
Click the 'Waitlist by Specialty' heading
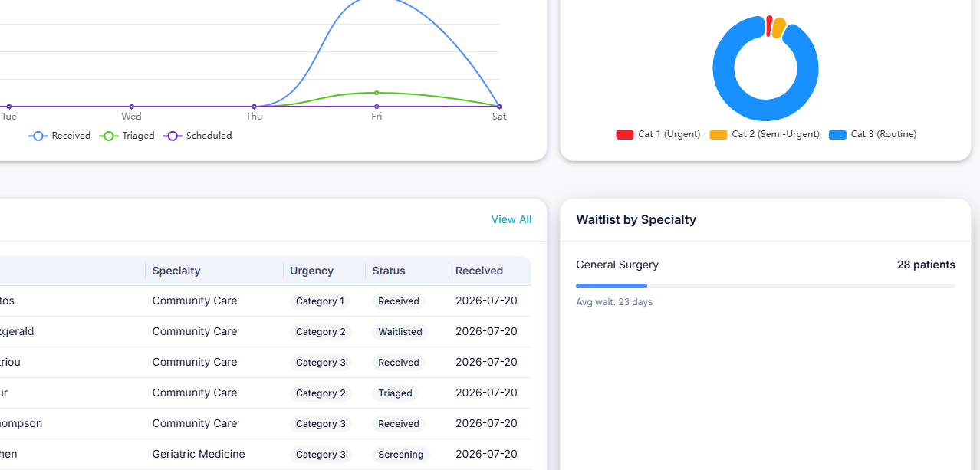click(636, 220)
